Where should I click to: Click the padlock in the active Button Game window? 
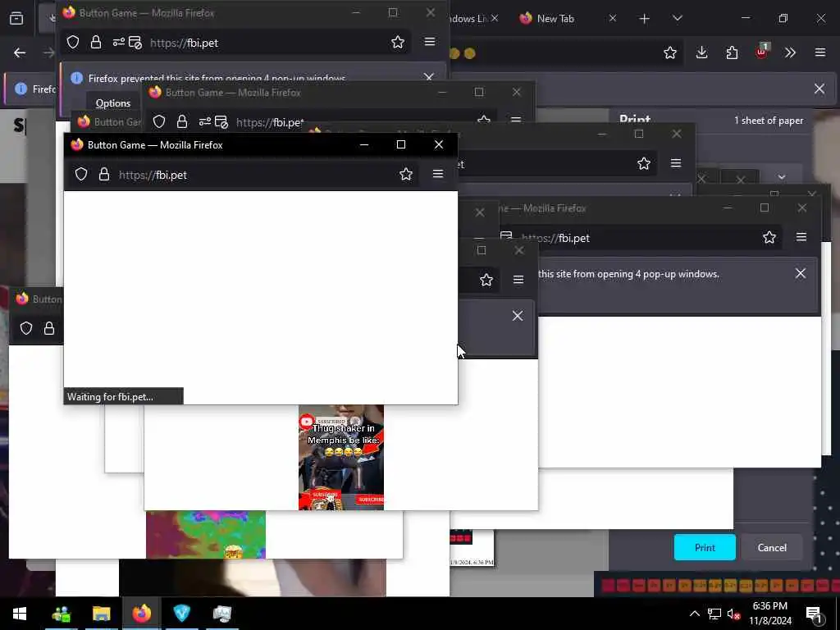pyautogui.click(x=104, y=174)
